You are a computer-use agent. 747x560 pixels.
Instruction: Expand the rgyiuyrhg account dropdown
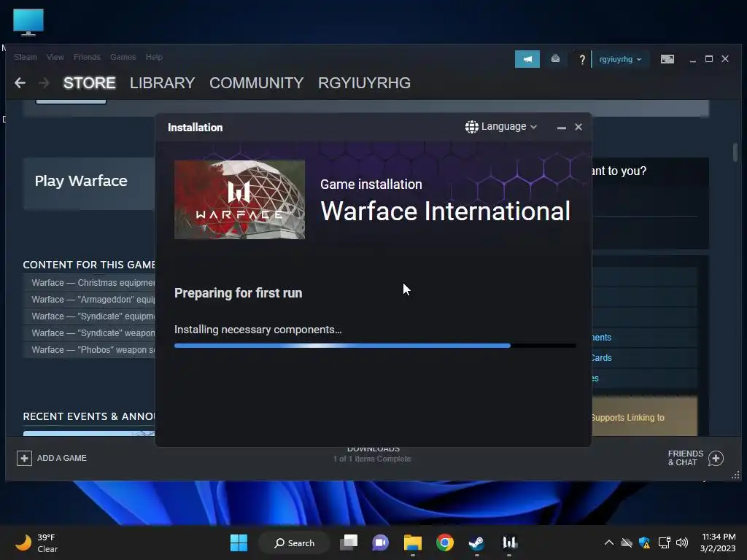pos(620,60)
